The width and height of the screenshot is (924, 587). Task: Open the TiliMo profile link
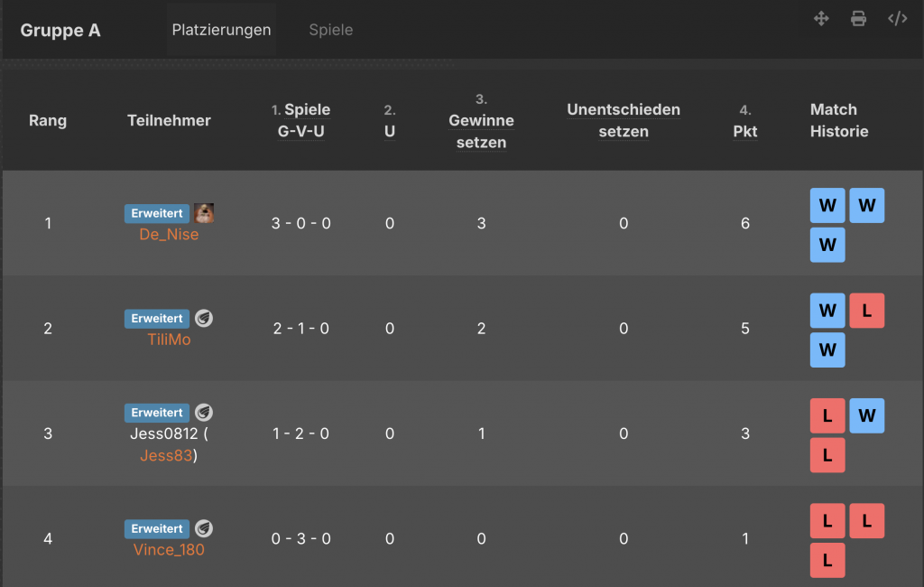coord(169,340)
